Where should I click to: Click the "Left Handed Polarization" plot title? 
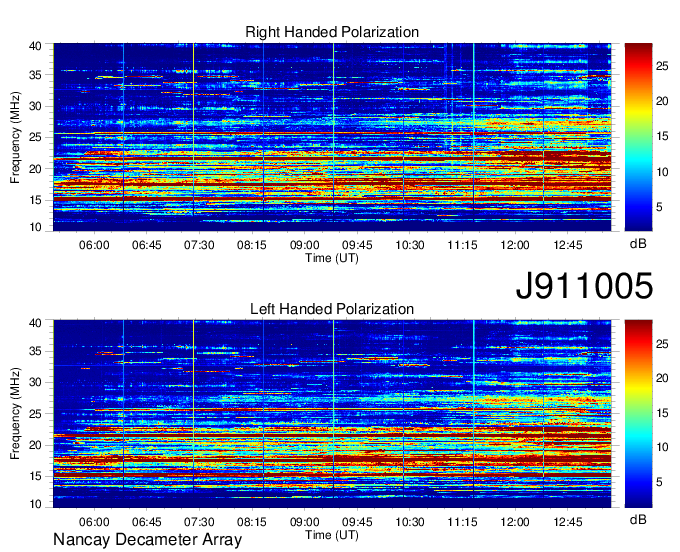[x=332, y=309]
